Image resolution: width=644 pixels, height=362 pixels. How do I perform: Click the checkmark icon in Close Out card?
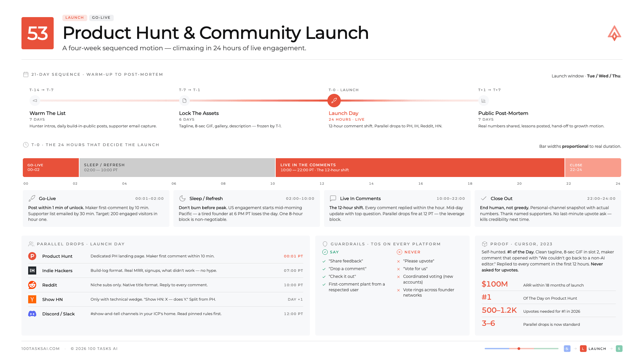pos(484,198)
